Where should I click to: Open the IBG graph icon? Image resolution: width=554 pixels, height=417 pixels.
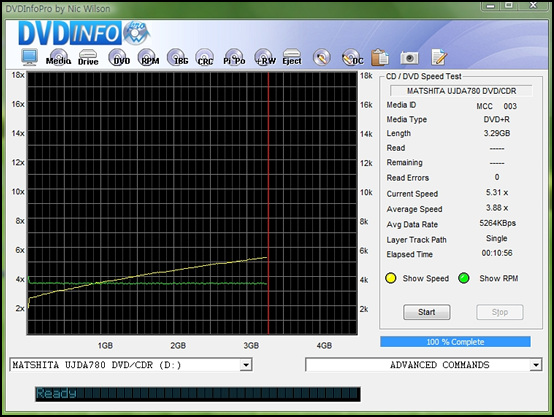coord(178,58)
